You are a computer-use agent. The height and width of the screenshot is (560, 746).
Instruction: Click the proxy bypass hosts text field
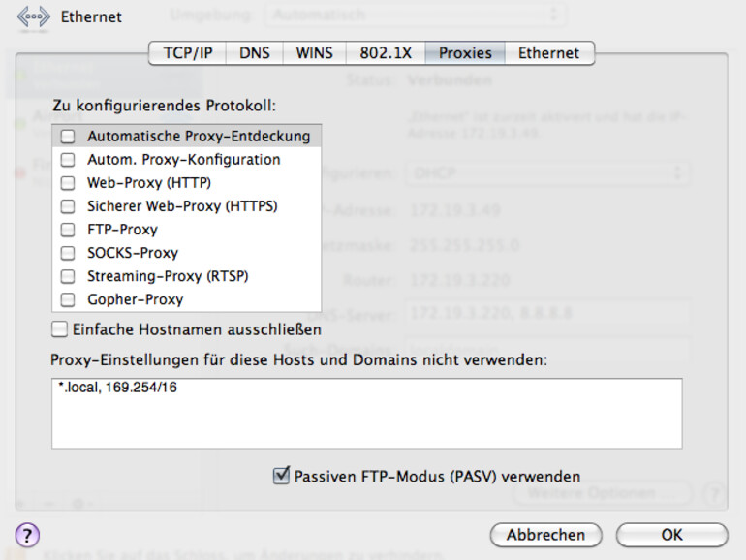[366, 413]
